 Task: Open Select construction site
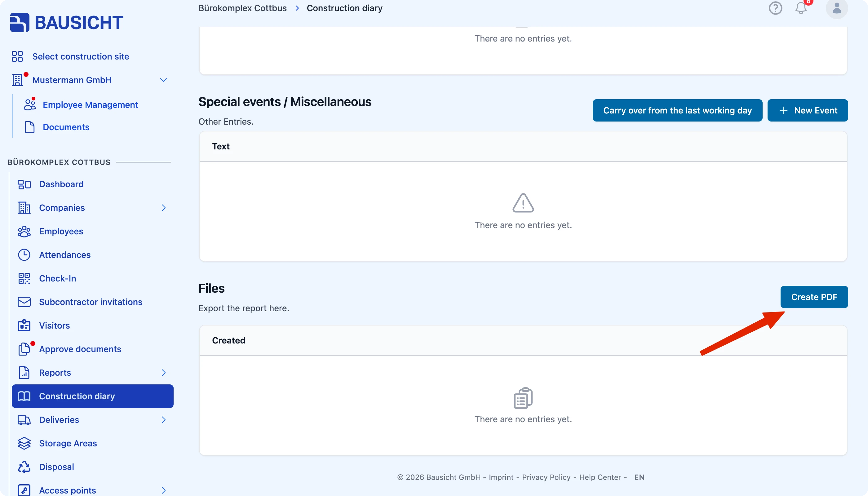pos(81,56)
